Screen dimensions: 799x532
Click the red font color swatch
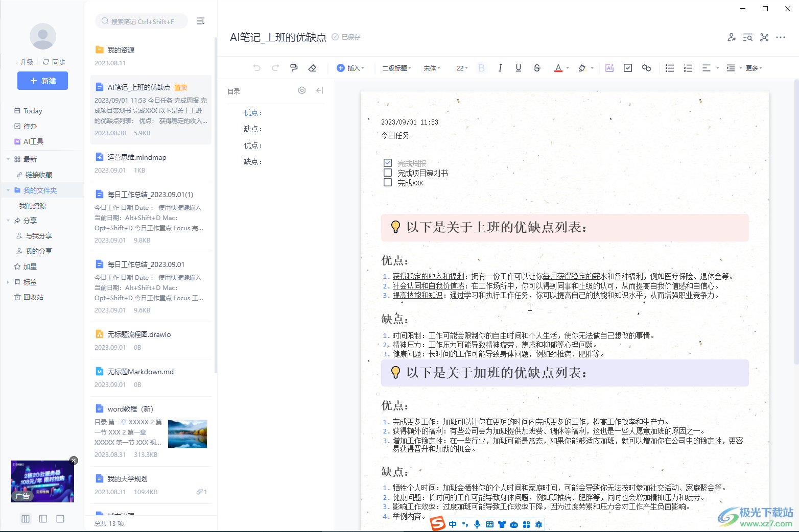[x=558, y=68]
